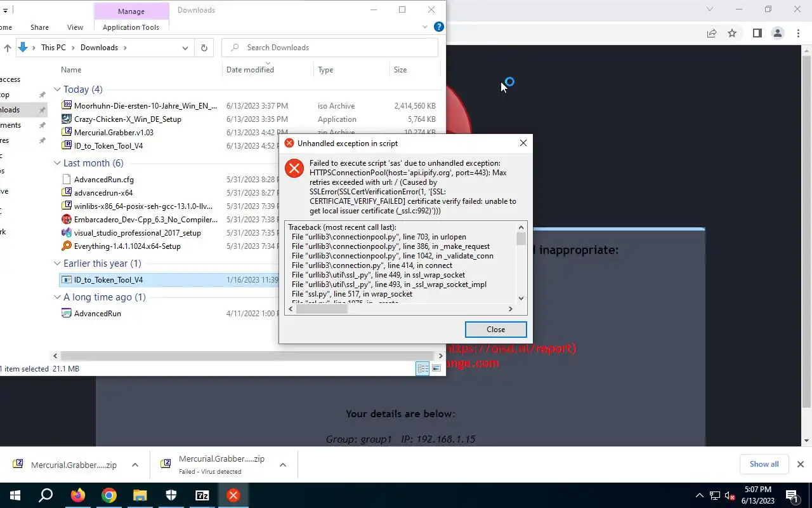Click the Embarcadero Dev-Cpp file icon
The width and height of the screenshot is (812, 508).
coord(67,220)
